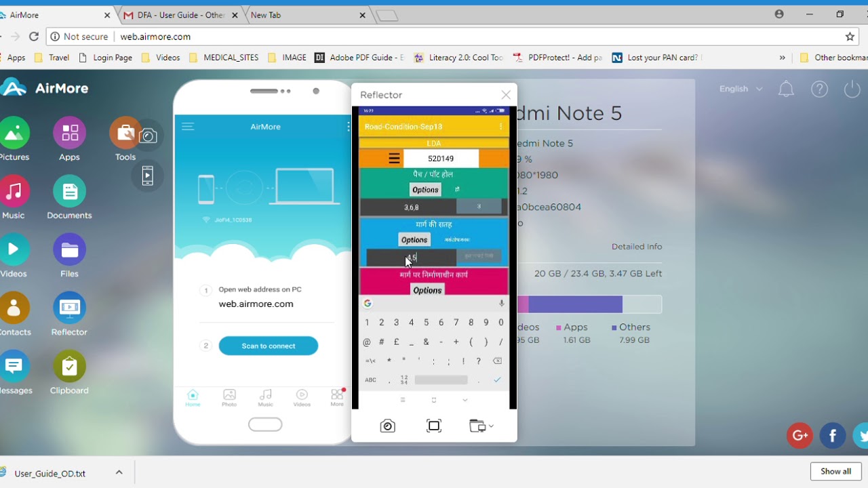Open the Chrome profile icon
Screen dimensions: 868x488
tap(779, 14)
